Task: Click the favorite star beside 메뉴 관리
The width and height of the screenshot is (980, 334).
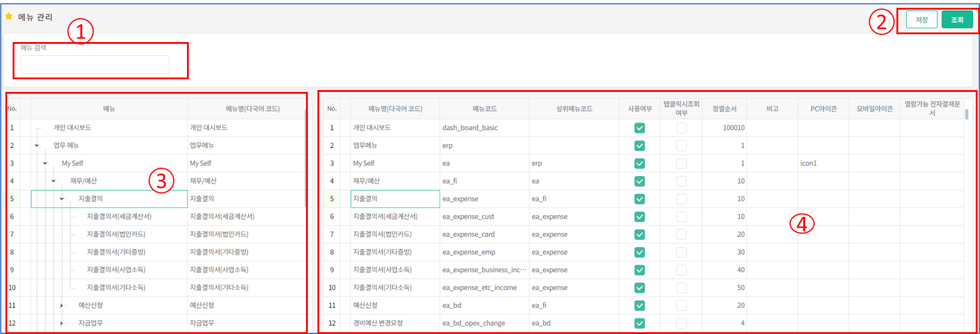Action: (x=9, y=17)
